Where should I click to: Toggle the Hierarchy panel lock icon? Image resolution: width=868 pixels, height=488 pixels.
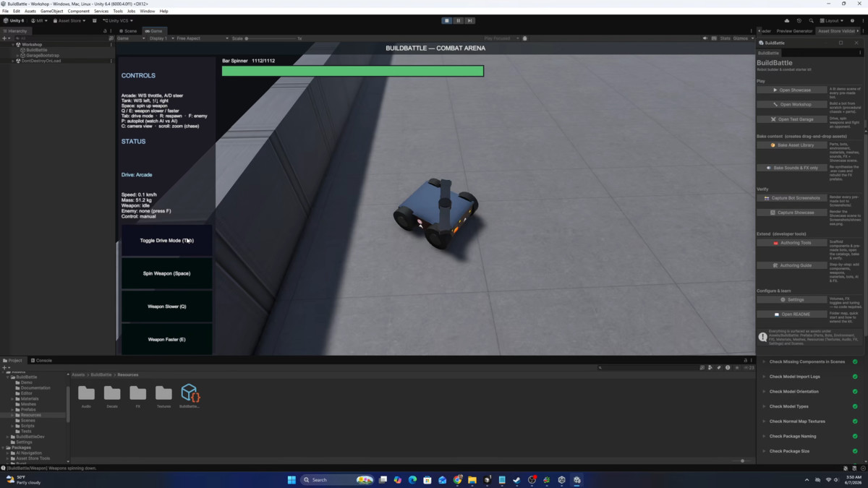pyautogui.click(x=105, y=31)
